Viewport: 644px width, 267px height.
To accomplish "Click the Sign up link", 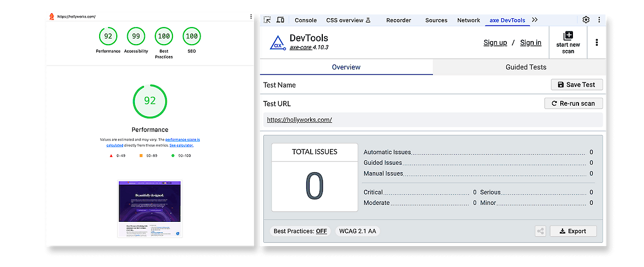I will [495, 42].
